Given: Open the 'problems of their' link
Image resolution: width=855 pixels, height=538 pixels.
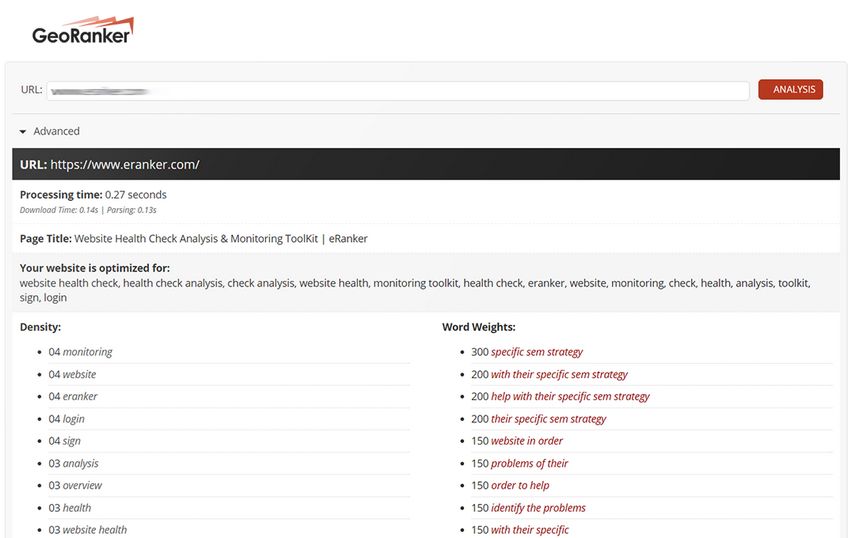Looking at the screenshot, I should [x=529, y=463].
